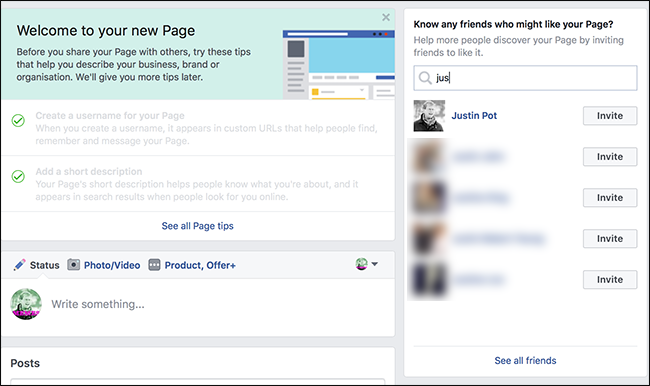The height and width of the screenshot is (386, 650).
Task: Click the green checkmark beside Add a short description
Action: click(18, 177)
